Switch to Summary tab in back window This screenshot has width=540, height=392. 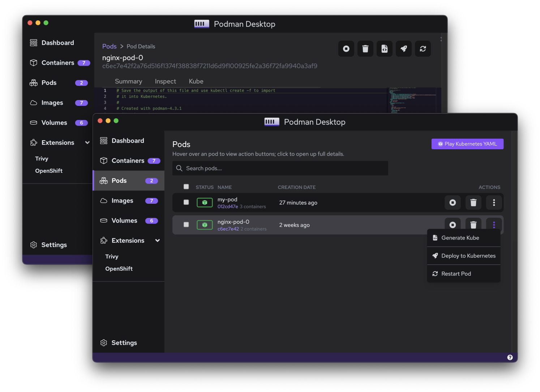(x=128, y=82)
